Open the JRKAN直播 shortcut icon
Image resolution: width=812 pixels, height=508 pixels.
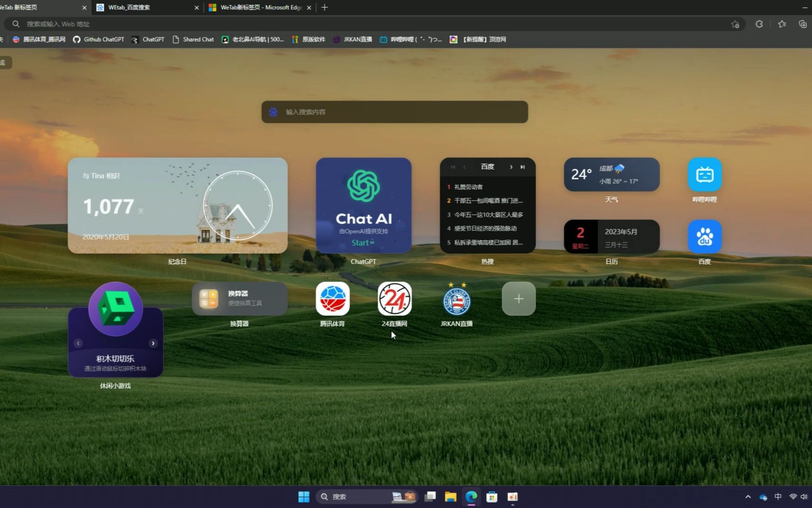457,299
